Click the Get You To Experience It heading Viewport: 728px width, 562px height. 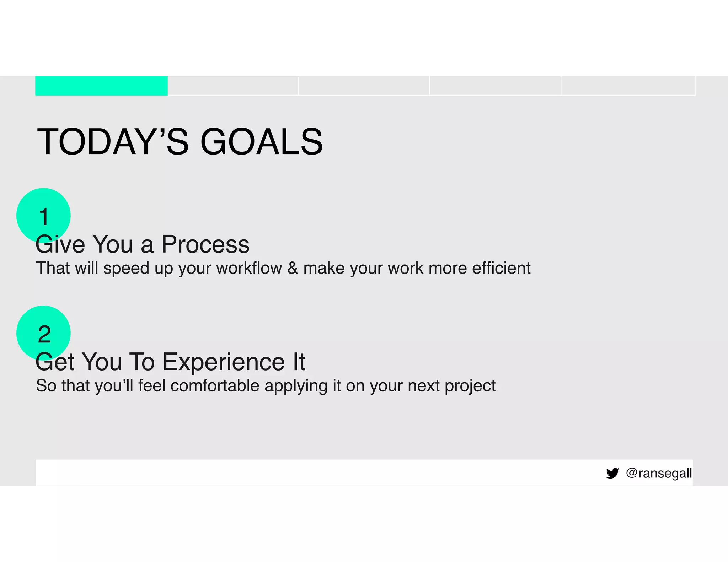click(x=171, y=362)
